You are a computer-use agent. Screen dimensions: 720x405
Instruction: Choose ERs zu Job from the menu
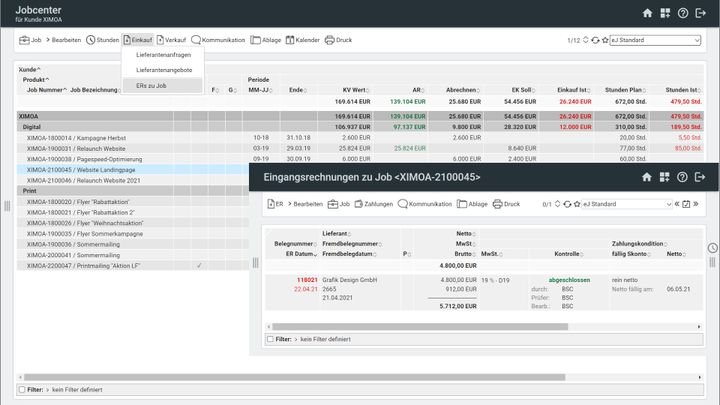pos(151,86)
